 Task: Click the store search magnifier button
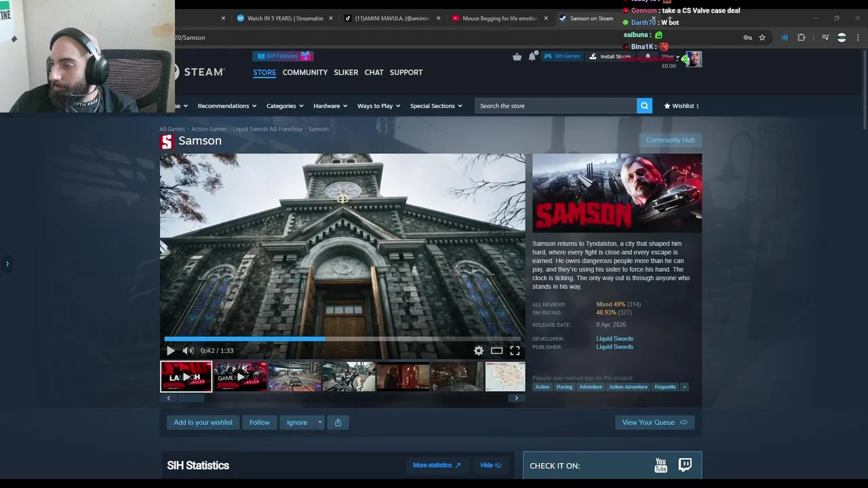click(644, 106)
